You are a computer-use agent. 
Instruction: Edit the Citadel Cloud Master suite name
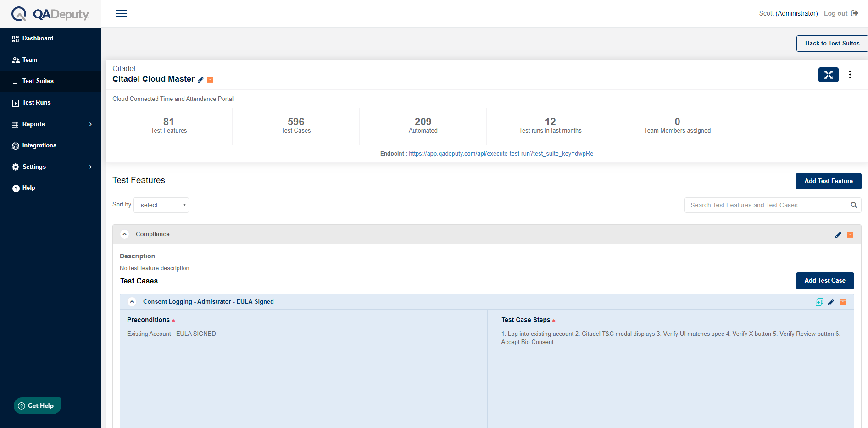[200, 79]
